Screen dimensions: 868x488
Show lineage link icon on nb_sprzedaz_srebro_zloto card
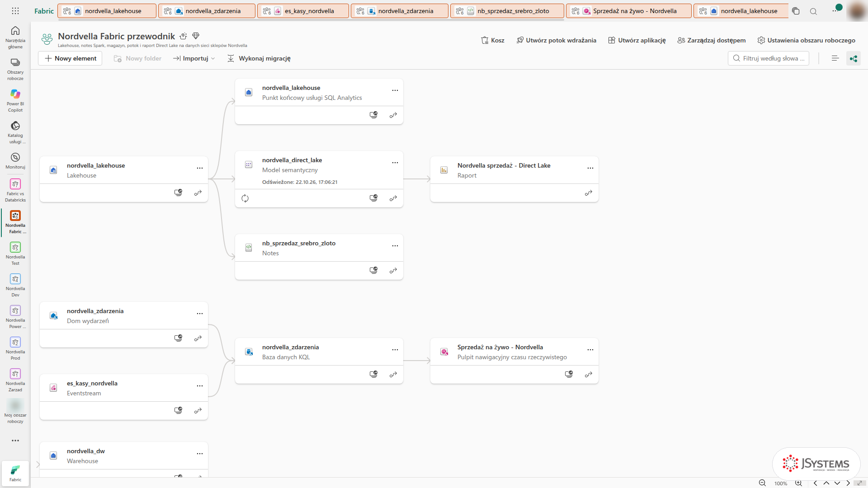point(393,271)
